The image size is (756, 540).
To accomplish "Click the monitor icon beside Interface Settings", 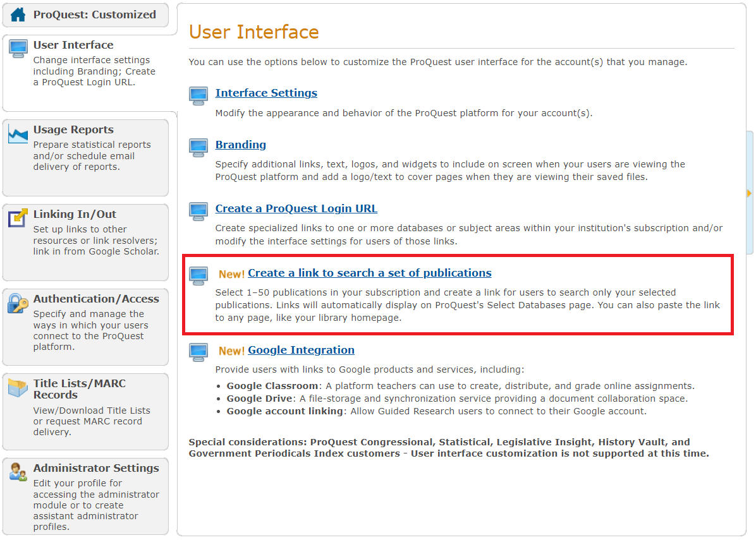I will coord(198,96).
